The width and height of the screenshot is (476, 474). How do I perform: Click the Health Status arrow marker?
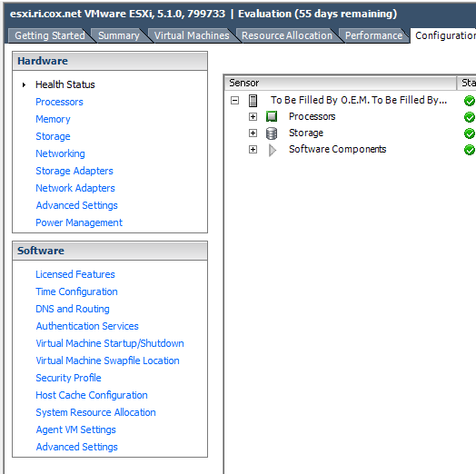tap(24, 84)
